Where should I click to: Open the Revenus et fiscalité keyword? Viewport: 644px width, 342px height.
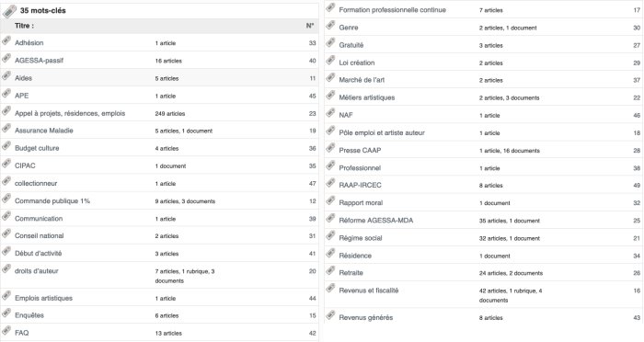click(368, 291)
